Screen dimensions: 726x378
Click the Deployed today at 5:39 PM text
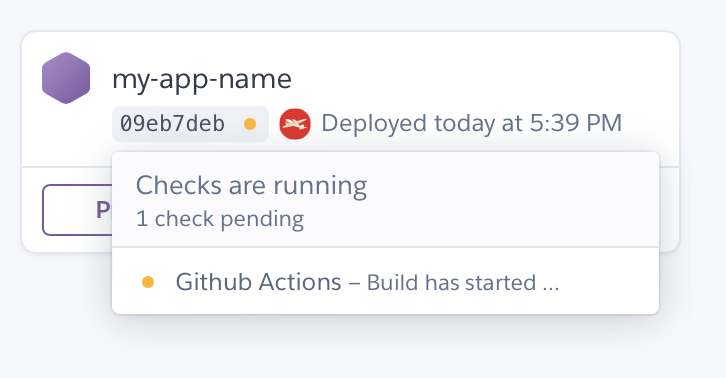(471, 124)
